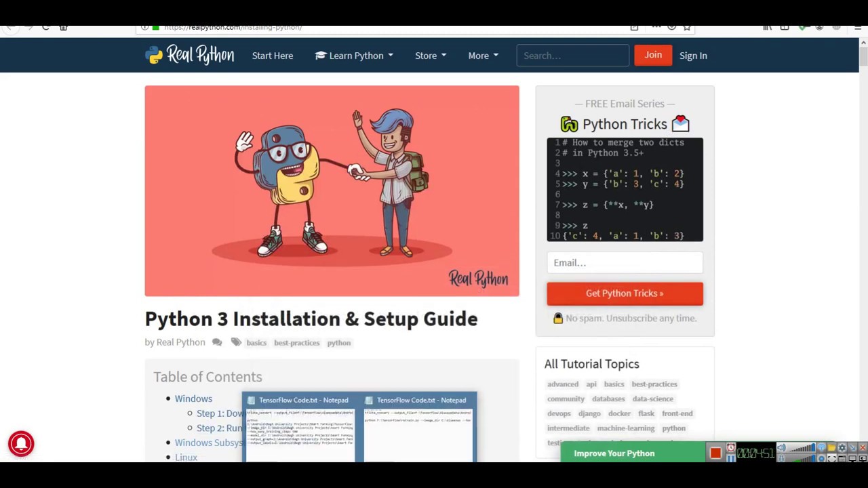This screenshot has height=488, width=868.
Task: Click the red stop recording square
Action: pyautogui.click(x=715, y=453)
